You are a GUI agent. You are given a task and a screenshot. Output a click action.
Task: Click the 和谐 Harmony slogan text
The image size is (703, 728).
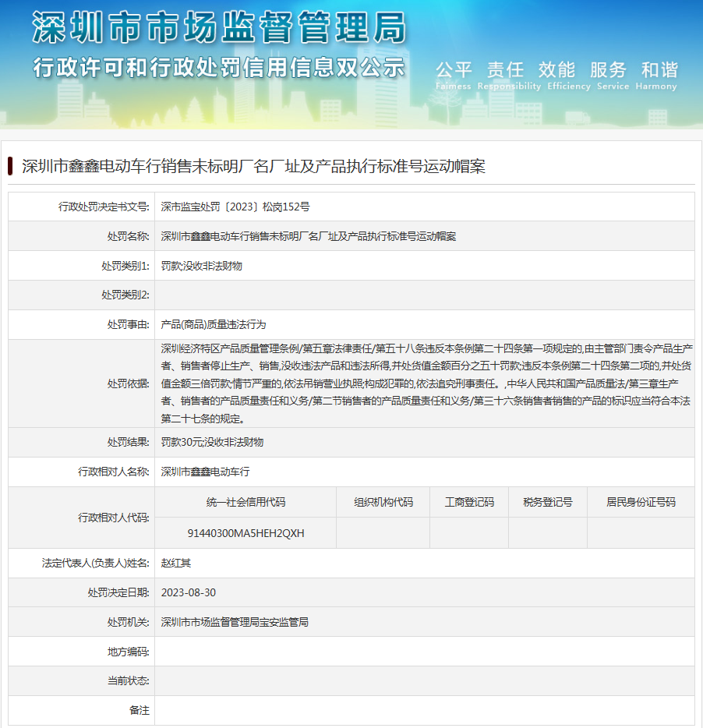[656, 76]
